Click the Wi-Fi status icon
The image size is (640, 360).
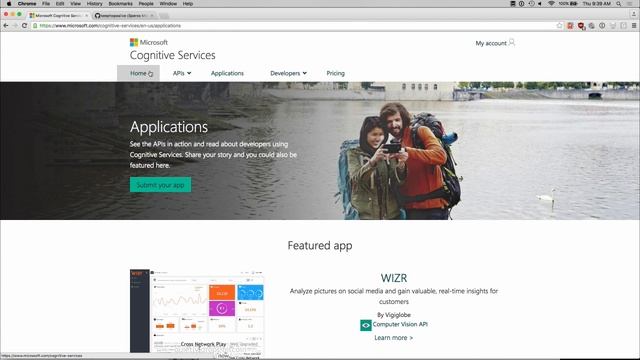[x=551, y=4]
